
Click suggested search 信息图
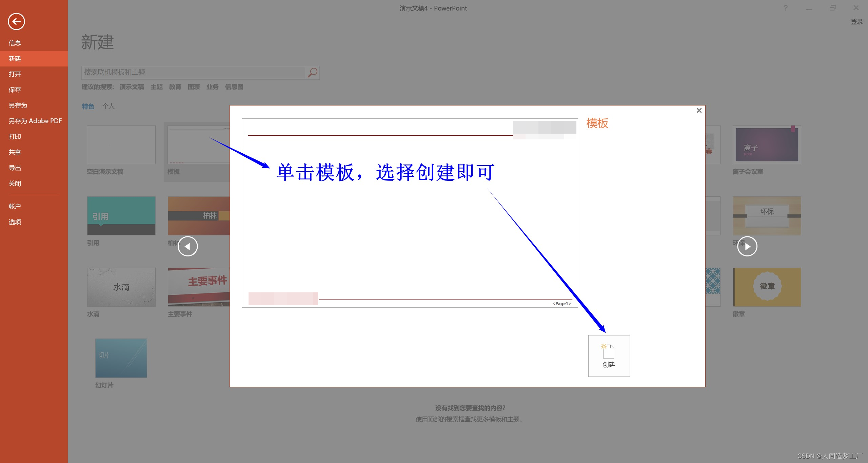pyautogui.click(x=234, y=87)
